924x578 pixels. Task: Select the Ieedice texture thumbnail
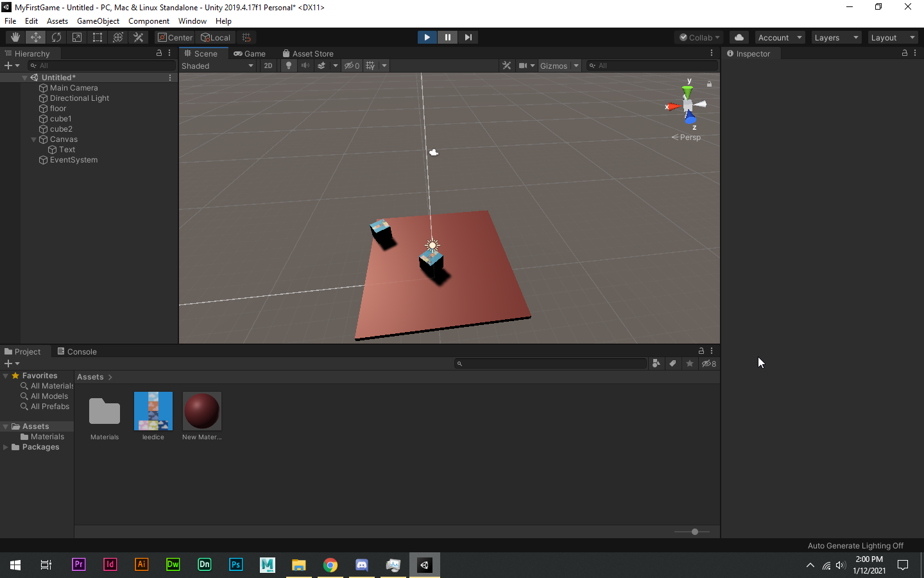(x=153, y=411)
